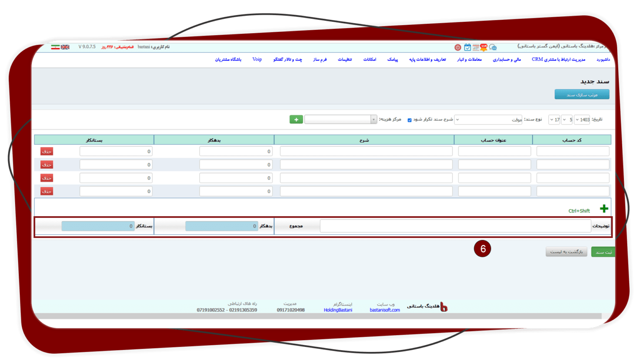
Task: Click first row 'کد حساب' field
Action: (573, 151)
